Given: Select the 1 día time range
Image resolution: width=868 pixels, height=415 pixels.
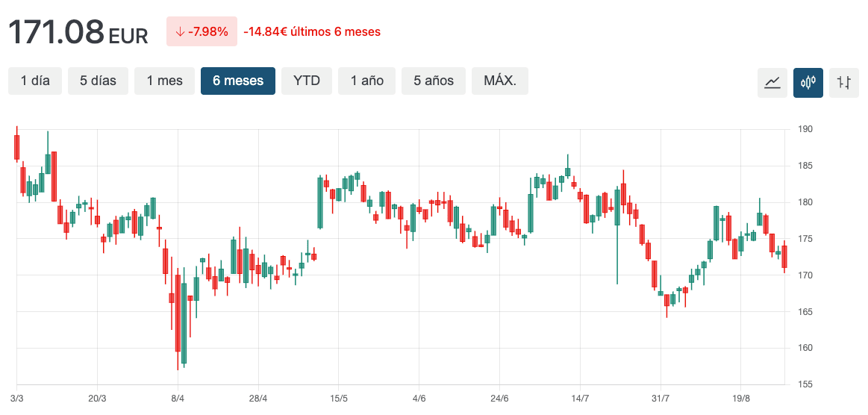Looking at the screenshot, I should pos(35,81).
